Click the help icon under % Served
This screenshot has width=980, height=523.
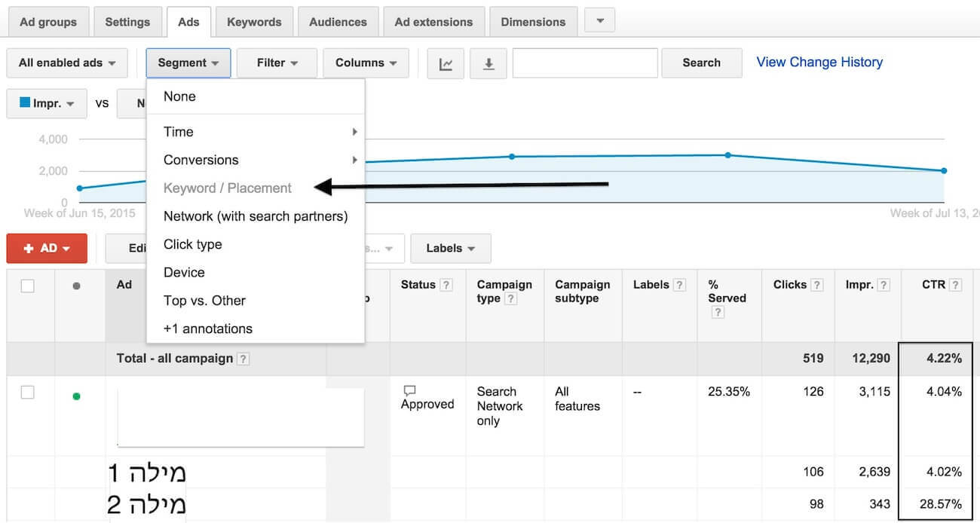click(718, 313)
